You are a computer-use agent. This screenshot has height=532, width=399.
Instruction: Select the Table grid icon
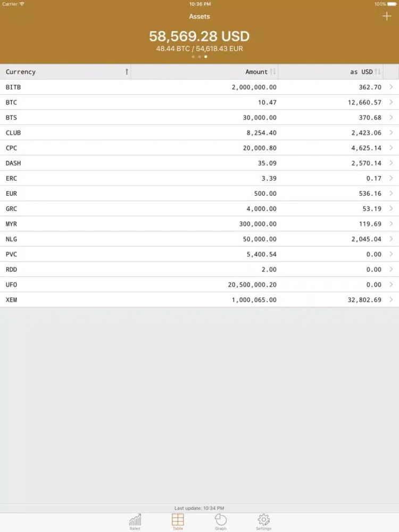pos(178,520)
